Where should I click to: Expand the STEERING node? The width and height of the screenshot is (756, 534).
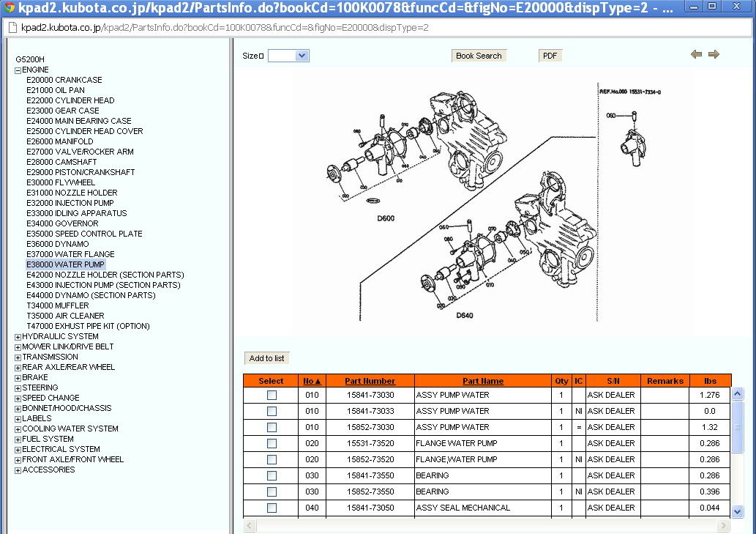(x=18, y=388)
